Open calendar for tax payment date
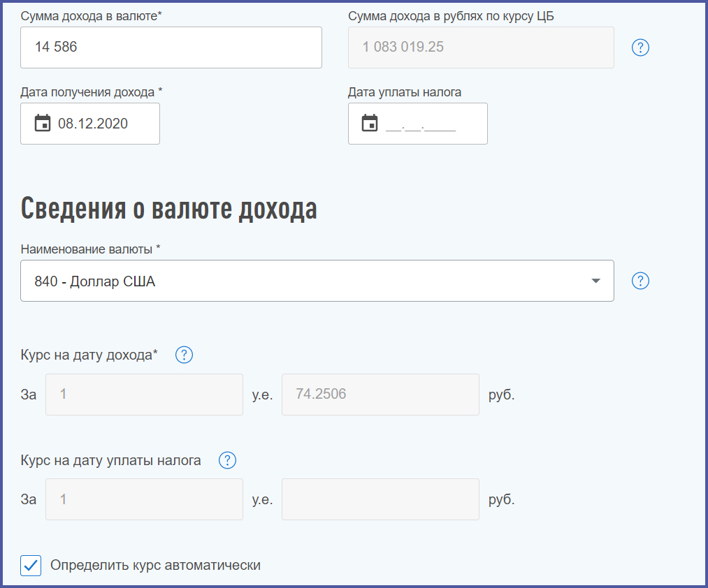 [x=370, y=123]
